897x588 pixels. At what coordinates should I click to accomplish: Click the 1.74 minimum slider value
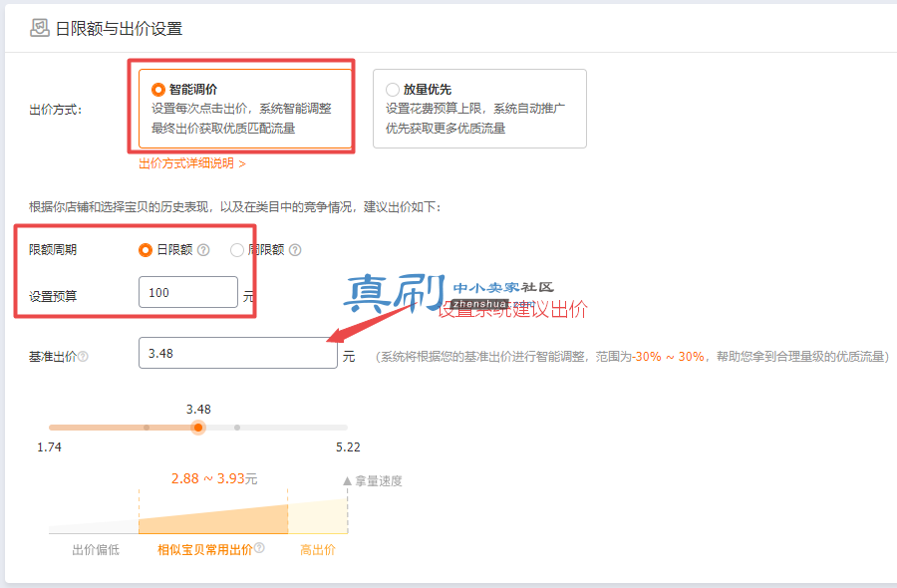coord(49,447)
